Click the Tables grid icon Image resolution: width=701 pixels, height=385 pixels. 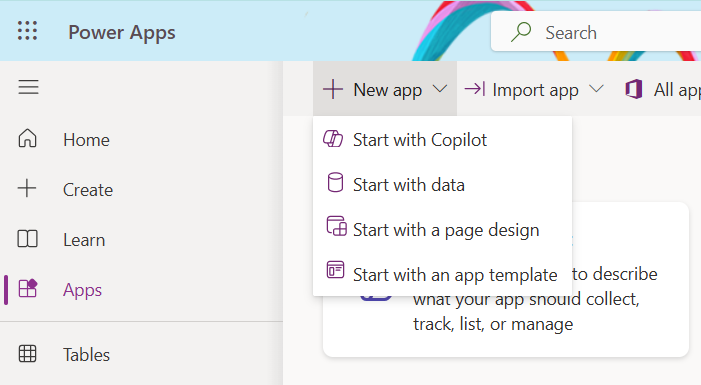(27, 354)
